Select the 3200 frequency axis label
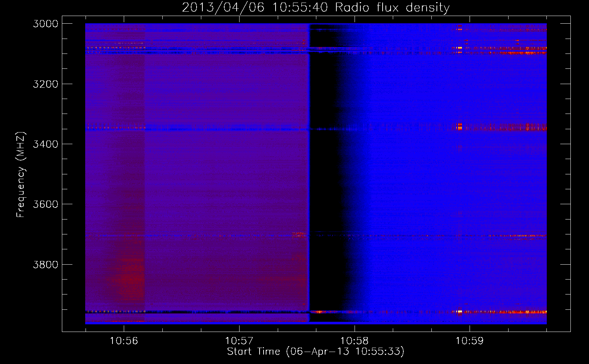This screenshot has height=364, width=589. [x=46, y=84]
